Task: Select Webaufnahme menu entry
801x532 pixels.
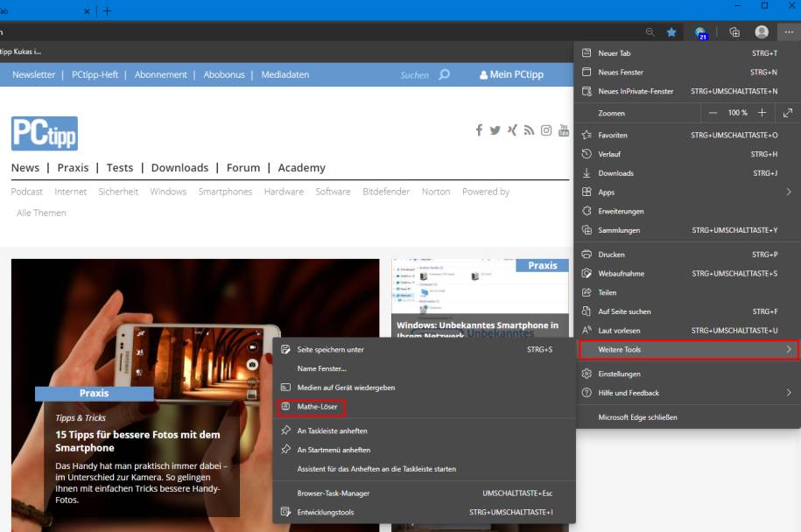Action: click(687, 274)
